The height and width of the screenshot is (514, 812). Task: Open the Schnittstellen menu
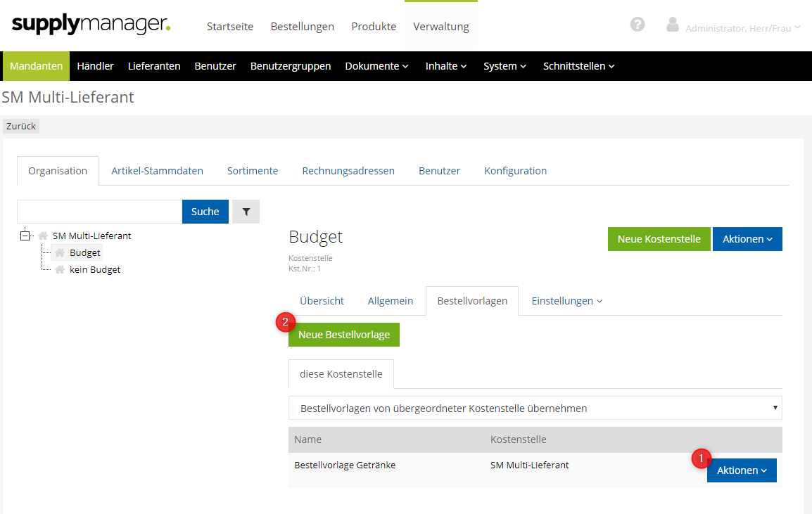pyautogui.click(x=578, y=66)
